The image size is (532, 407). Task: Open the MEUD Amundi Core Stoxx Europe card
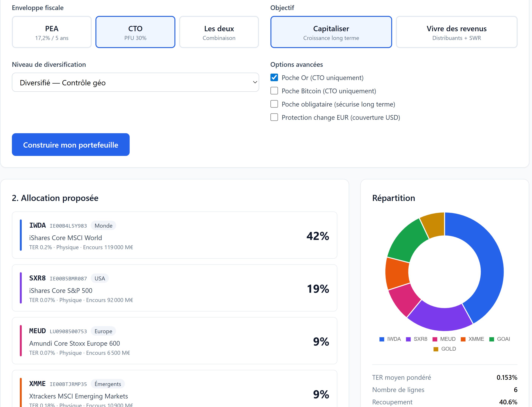174,341
